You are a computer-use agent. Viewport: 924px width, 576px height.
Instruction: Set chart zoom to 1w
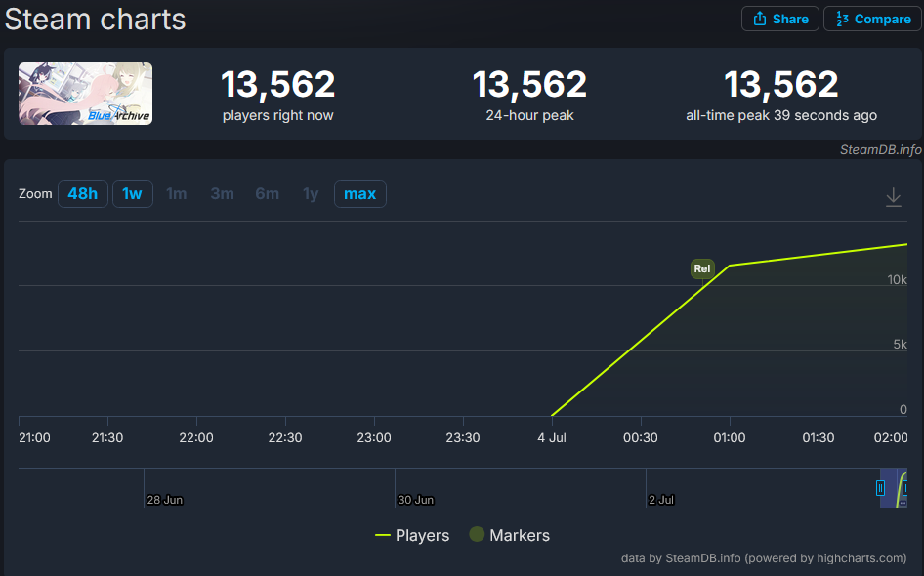[x=133, y=193]
